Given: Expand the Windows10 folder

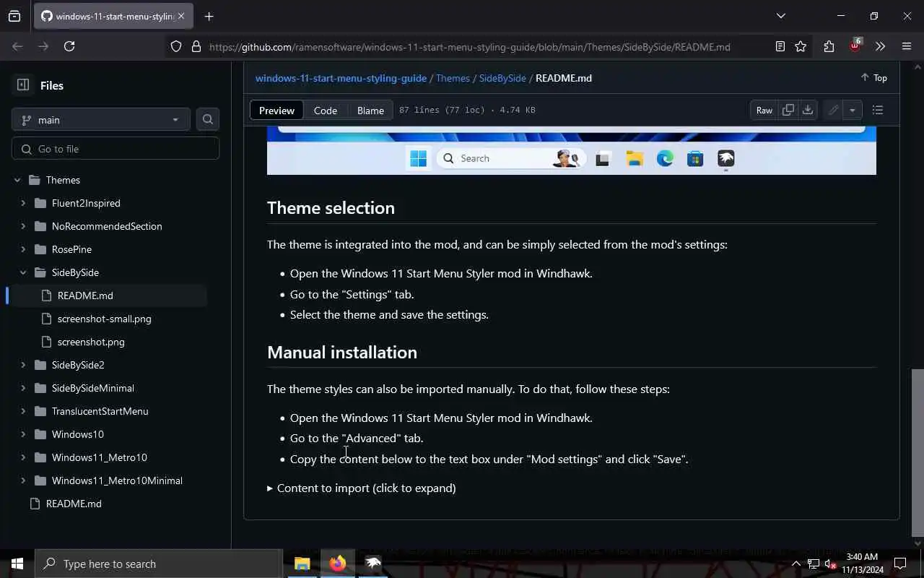Looking at the screenshot, I should [x=23, y=434].
